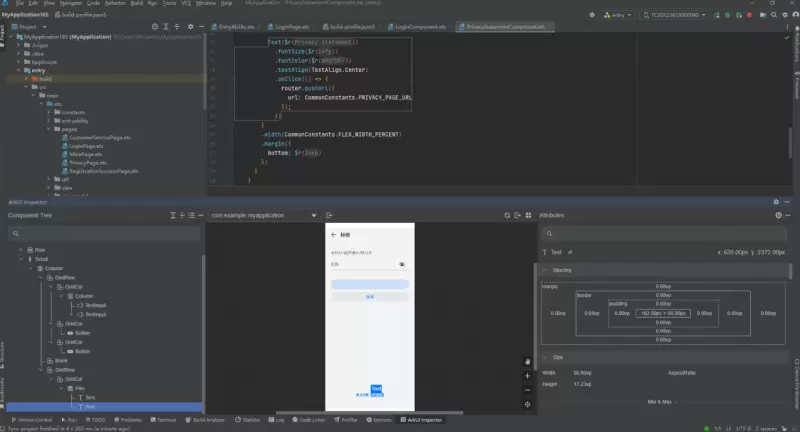Open the Profiler tool window

(x=346, y=421)
